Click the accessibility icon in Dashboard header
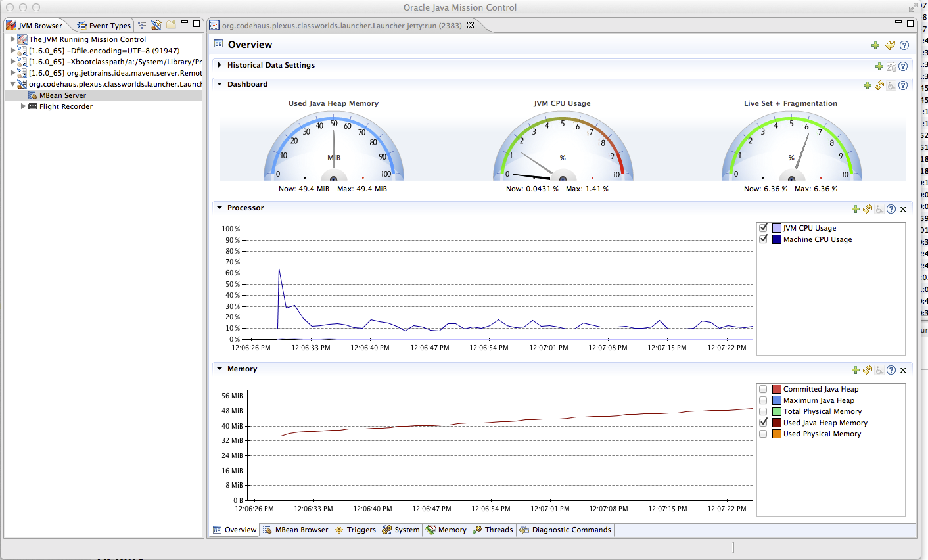The image size is (928, 560). [891, 85]
